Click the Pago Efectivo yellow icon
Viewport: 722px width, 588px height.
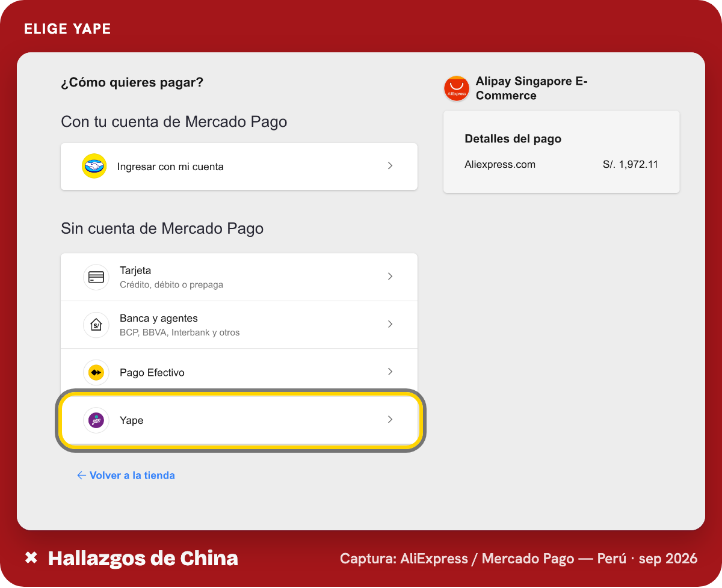tap(96, 372)
